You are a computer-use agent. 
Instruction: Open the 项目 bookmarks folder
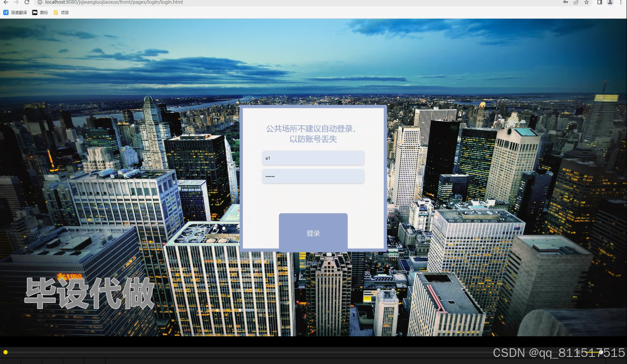pos(61,12)
